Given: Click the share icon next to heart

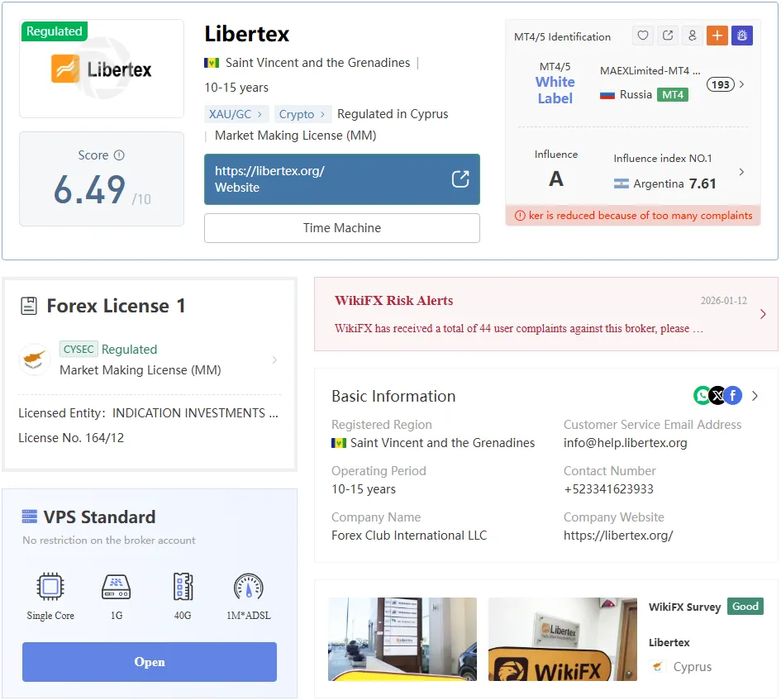Looking at the screenshot, I should click(x=668, y=36).
